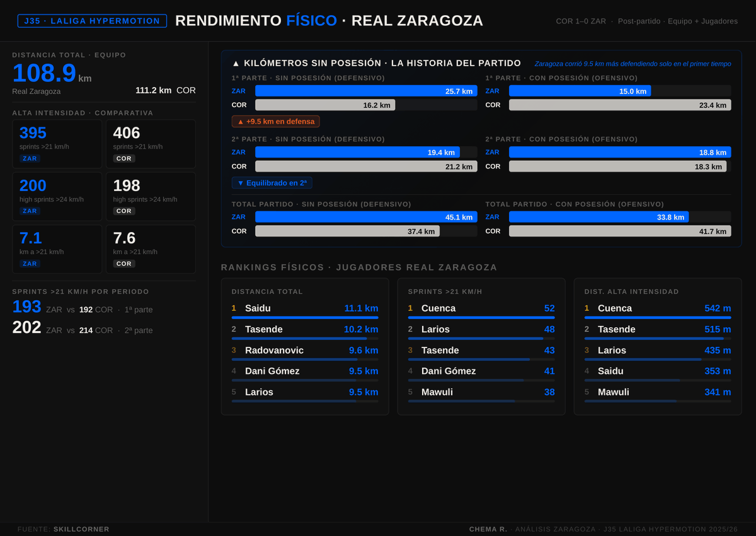The image size is (756, 536).
Task: Click COR 37.4 km total defensive bar
Action: click(x=347, y=231)
